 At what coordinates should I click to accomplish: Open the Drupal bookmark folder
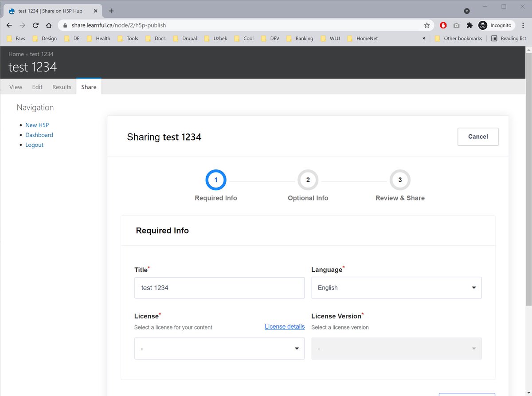pyautogui.click(x=185, y=39)
